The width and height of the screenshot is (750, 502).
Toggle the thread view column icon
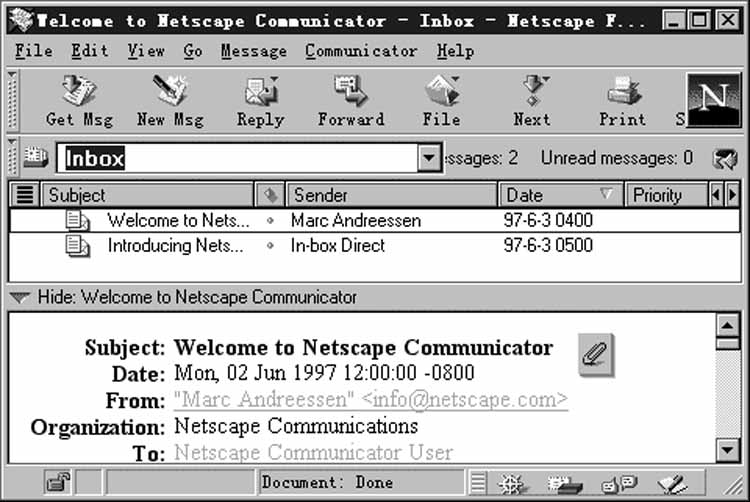click(x=25, y=195)
